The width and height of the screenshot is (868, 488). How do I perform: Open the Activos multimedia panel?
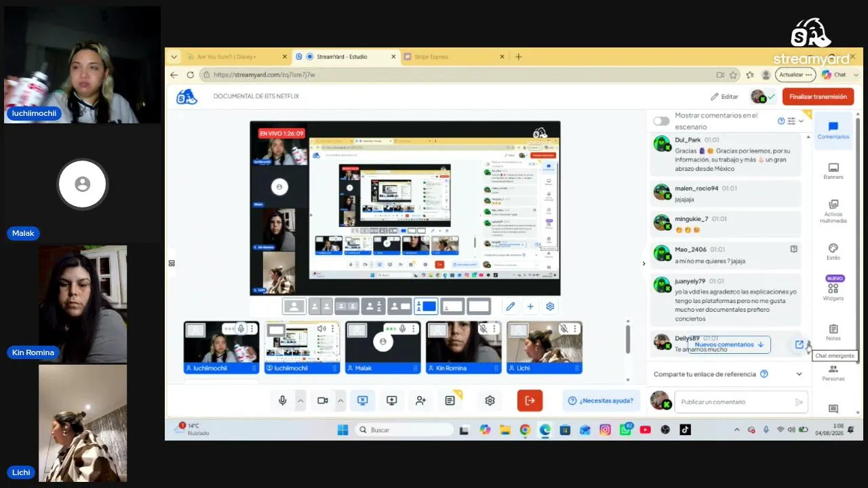tap(833, 211)
